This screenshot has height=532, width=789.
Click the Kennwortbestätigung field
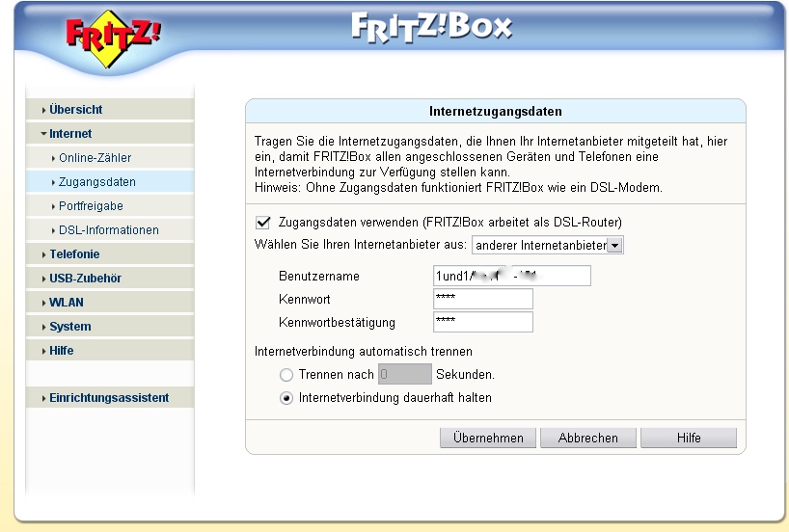pos(483,322)
